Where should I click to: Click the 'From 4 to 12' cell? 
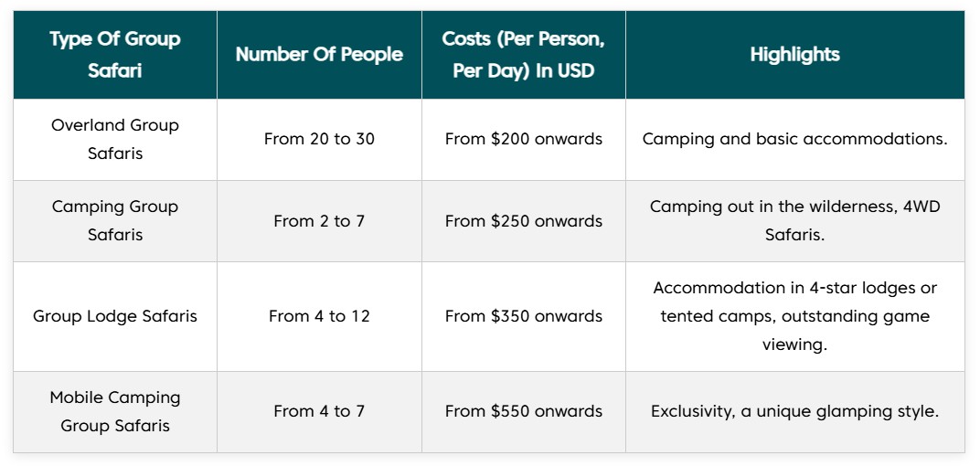pyautogui.click(x=319, y=316)
